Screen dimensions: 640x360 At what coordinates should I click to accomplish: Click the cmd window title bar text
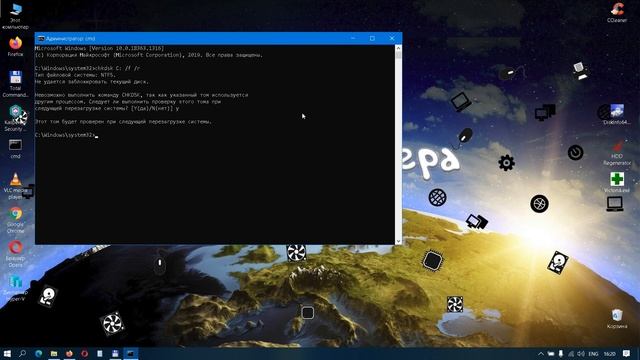70,38
